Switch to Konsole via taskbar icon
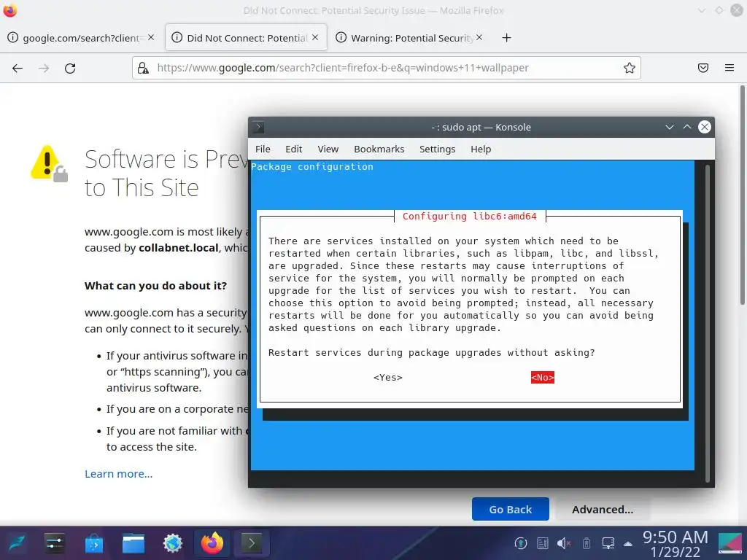747x560 pixels. point(252,542)
